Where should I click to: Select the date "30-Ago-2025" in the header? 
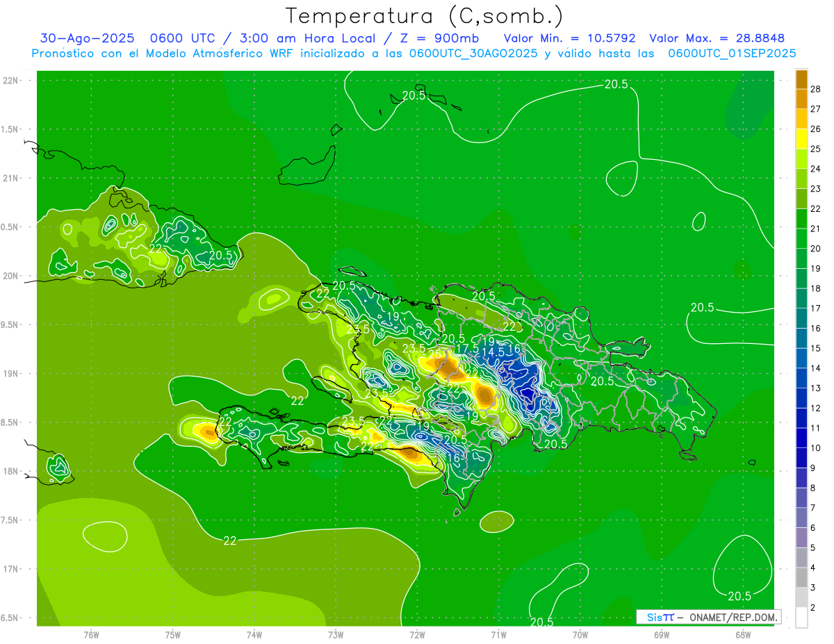pyautogui.click(x=87, y=38)
